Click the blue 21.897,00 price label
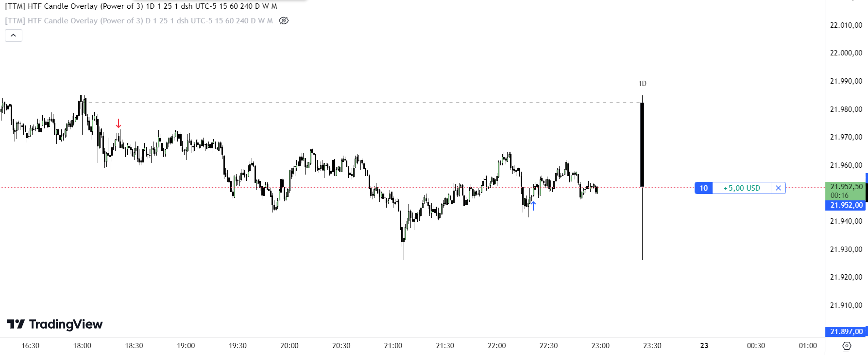 (846, 332)
